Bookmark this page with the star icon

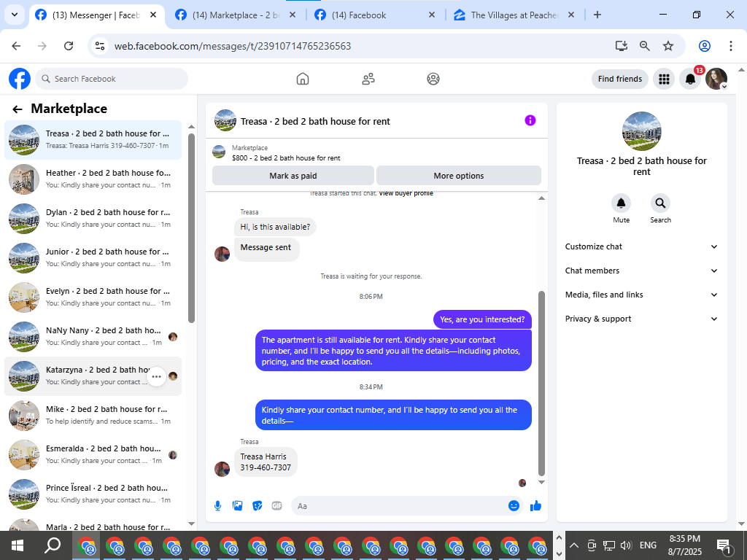(668, 46)
